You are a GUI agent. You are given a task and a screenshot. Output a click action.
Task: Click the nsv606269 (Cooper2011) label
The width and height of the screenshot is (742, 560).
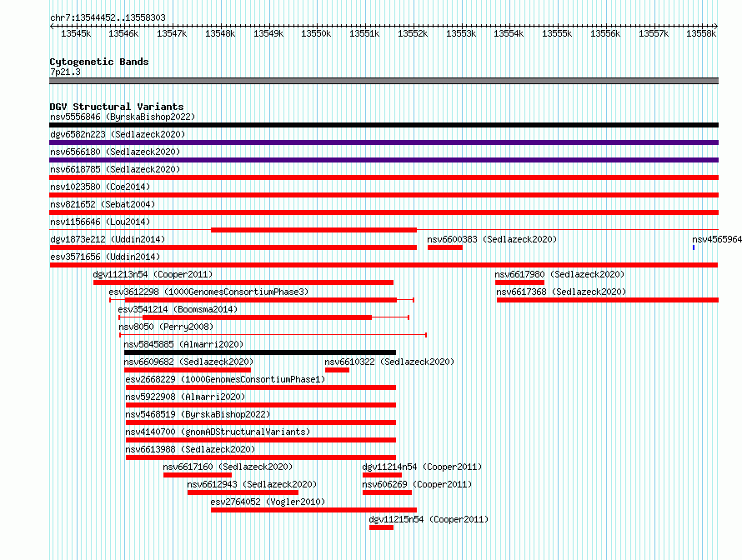click(x=417, y=484)
